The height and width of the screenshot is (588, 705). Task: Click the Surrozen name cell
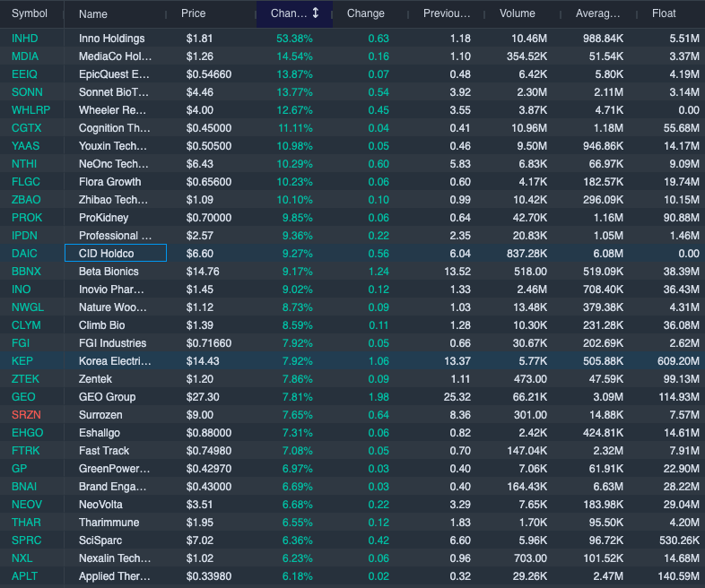point(100,415)
